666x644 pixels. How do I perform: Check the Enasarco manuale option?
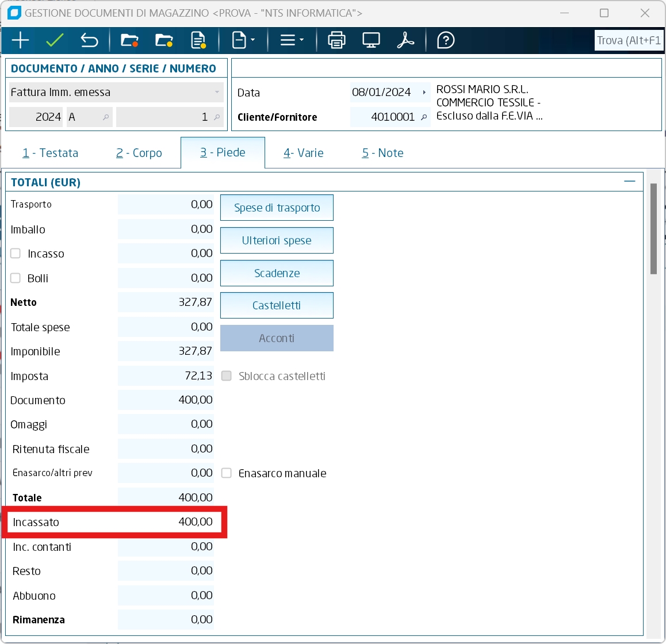click(x=227, y=473)
